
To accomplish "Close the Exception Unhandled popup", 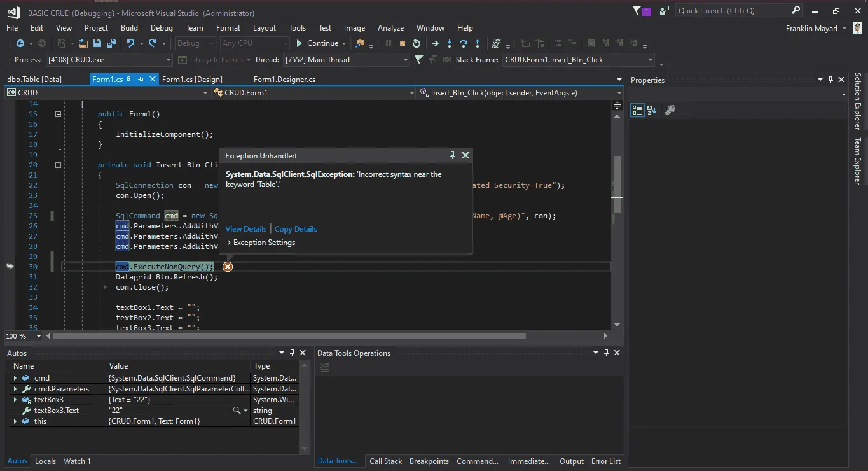I will pyautogui.click(x=465, y=155).
